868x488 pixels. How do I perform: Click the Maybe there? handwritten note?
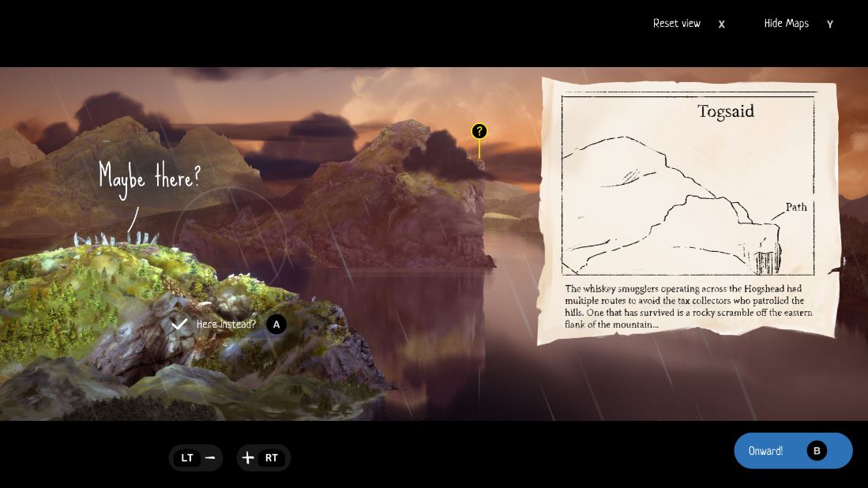pyautogui.click(x=149, y=178)
